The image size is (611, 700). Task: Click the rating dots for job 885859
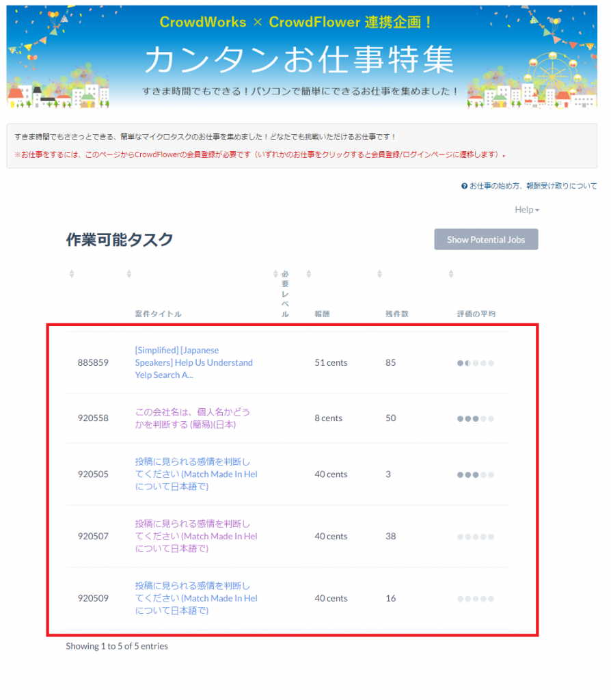[475, 363]
